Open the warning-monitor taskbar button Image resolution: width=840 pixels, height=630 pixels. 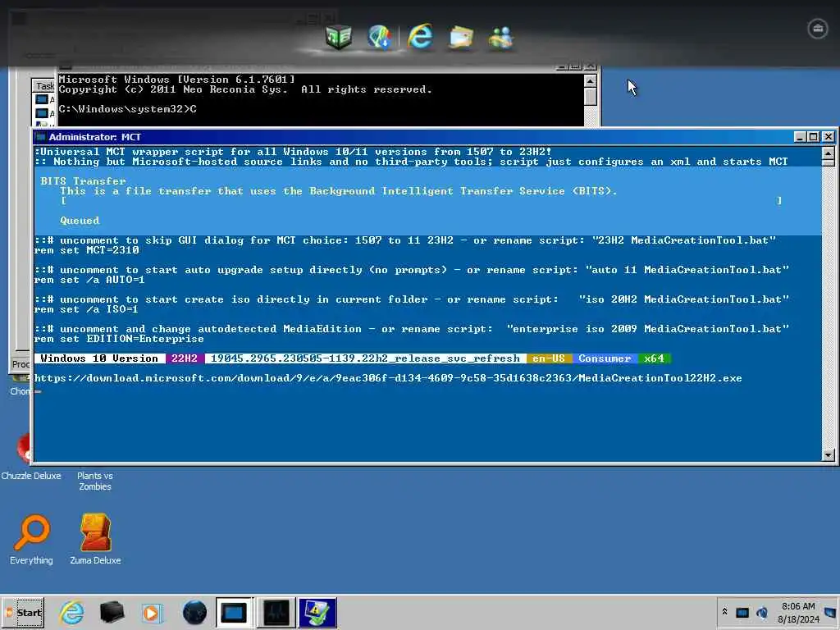click(x=317, y=612)
